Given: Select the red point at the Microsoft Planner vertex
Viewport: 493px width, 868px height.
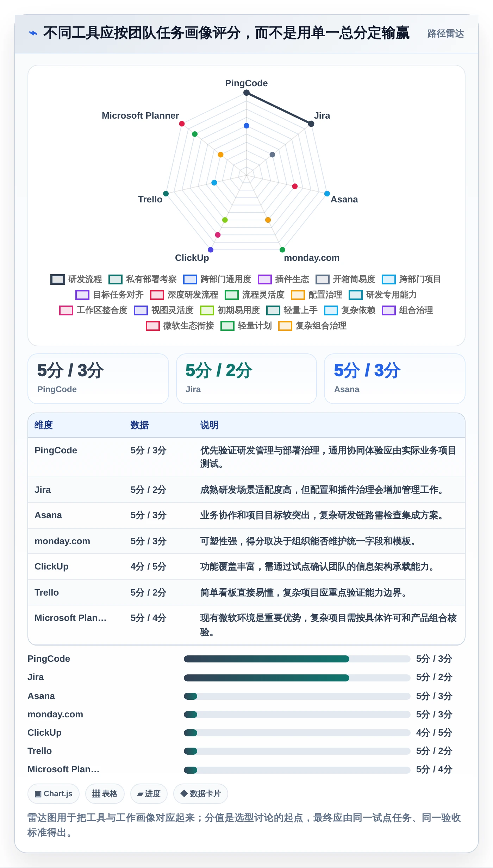Looking at the screenshot, I should (182, 124).
